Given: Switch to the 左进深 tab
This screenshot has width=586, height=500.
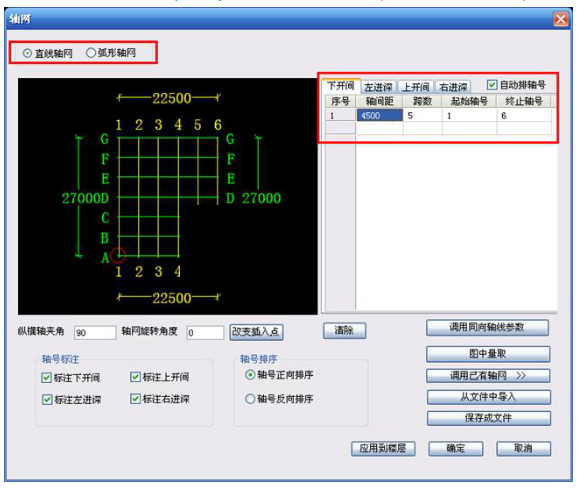Looking at the screenshot, I should [x=378, y=87].
